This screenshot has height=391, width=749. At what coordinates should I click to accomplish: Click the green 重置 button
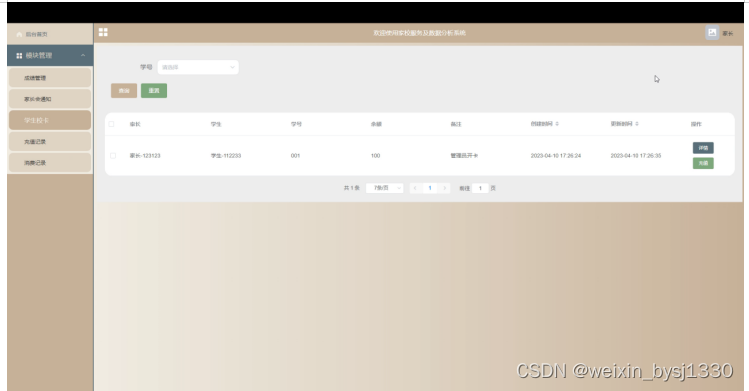pos(154,91)
